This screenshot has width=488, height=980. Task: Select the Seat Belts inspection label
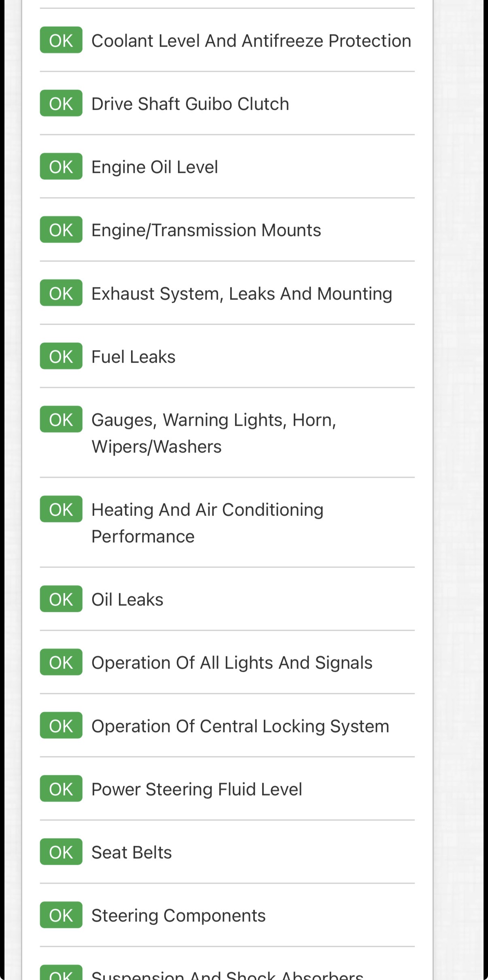click(132, 853)
